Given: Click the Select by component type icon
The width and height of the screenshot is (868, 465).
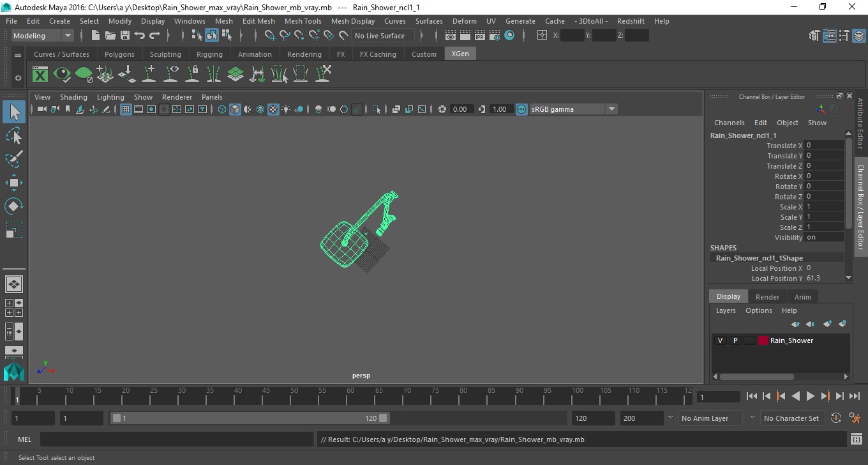Looking at the screenshot, I should coord(226,36).
